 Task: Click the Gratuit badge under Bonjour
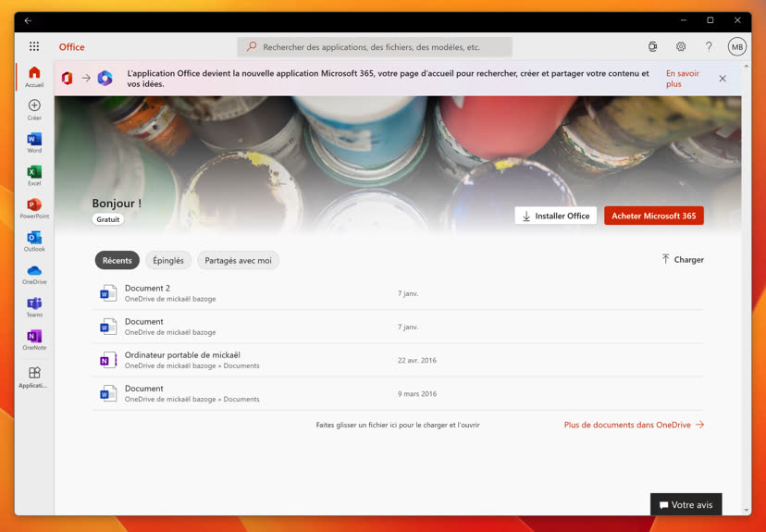(x=108, y=219)
